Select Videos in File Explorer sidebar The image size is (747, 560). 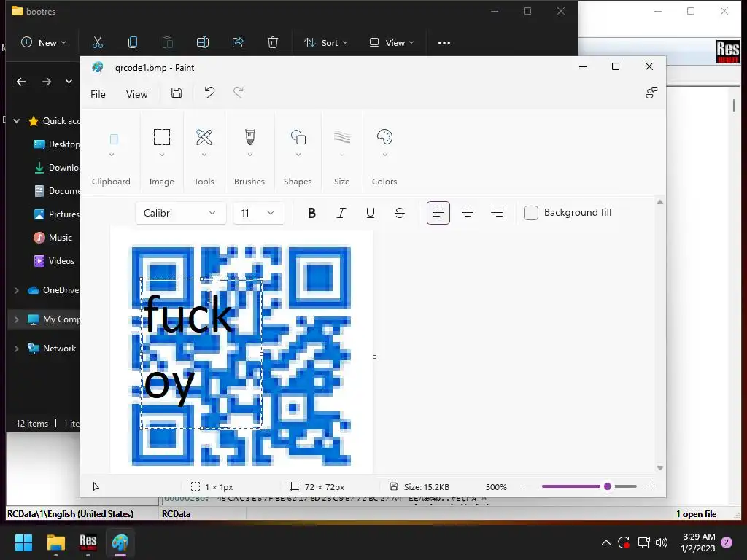coord(54,261)
